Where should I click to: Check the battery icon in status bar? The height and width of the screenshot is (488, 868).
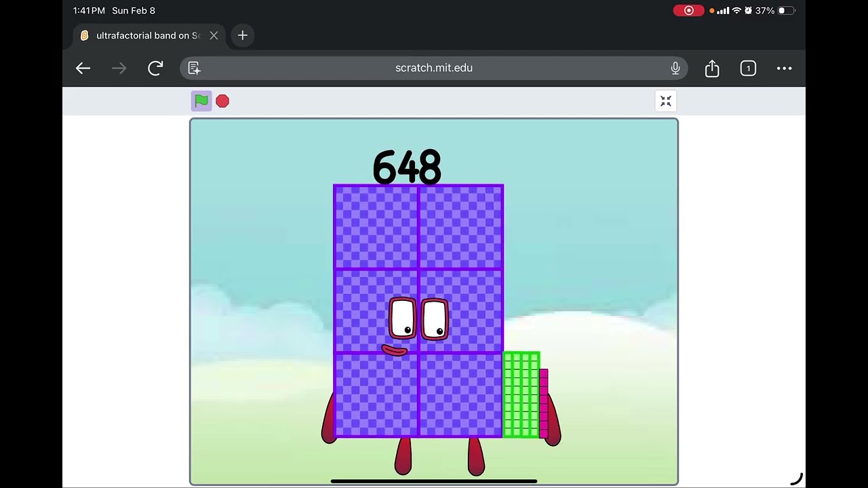coord(787,11)
